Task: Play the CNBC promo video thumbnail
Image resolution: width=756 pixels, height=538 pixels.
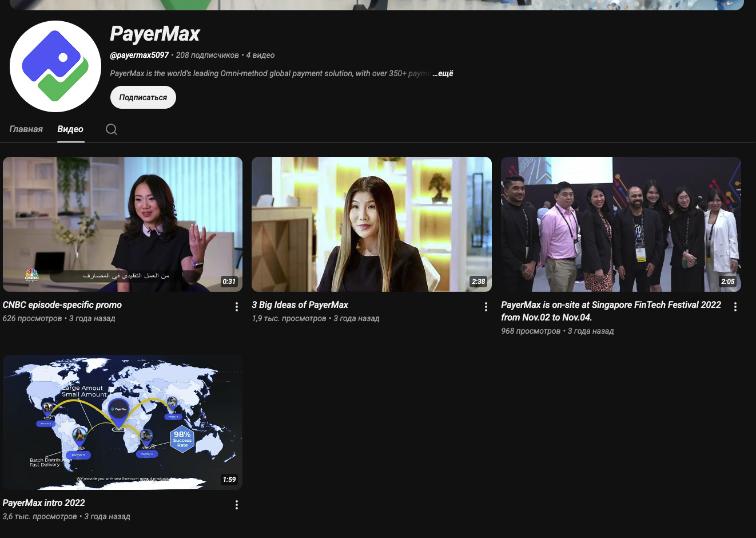Action: [122, 224]
